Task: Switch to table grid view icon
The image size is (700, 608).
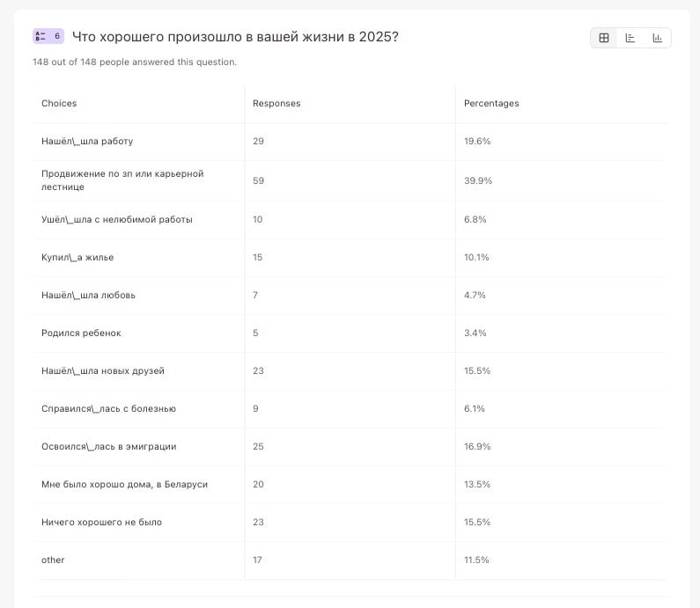Action: point(604,38)
